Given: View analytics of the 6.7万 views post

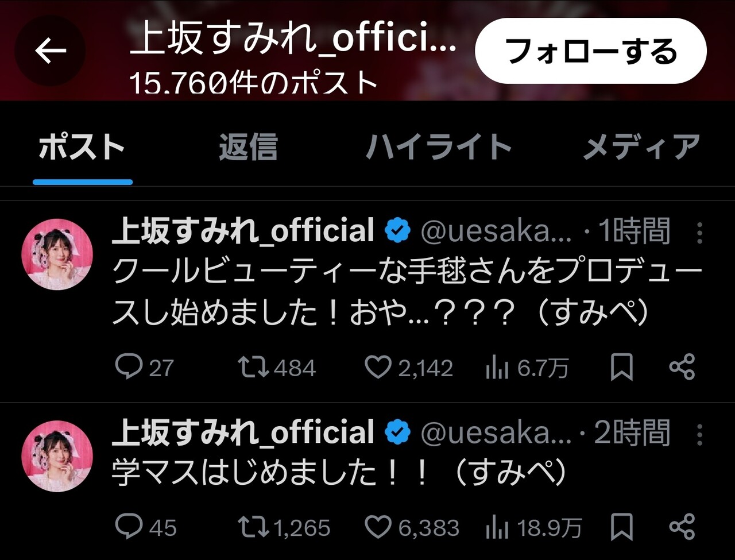Looking at the screenshot, I should point(497,368).
